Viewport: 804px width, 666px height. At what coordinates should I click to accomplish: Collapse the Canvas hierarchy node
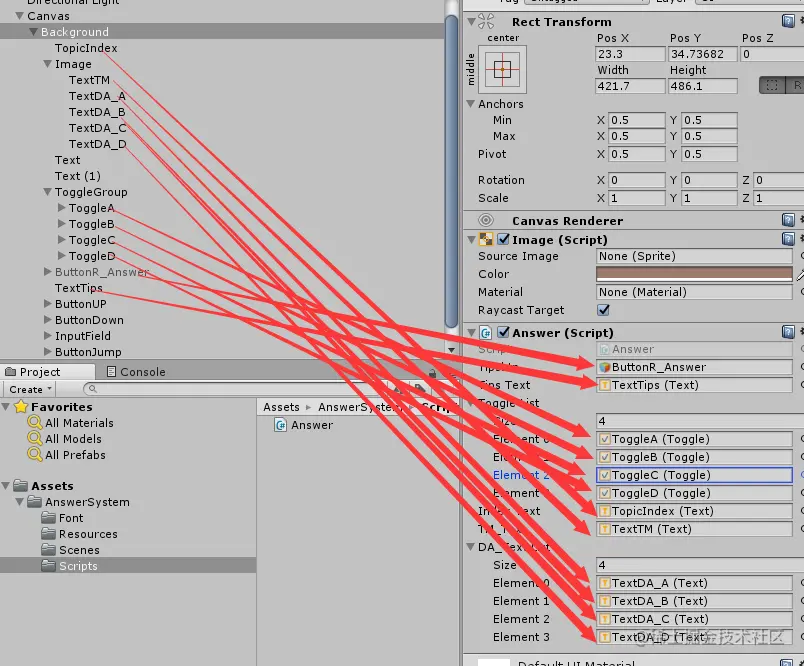(19, 16)
